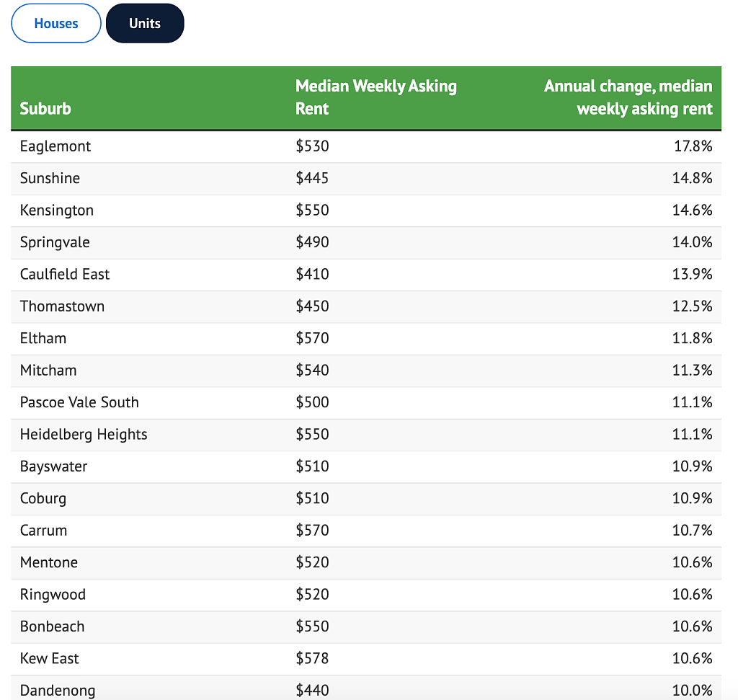This screenshot has width=738, height=700.
Task: Select the Eltham row
Action: [366, 339]
